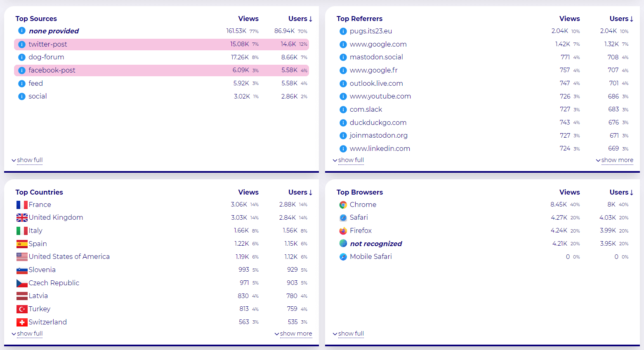
Task: Select the facebook-post source name
Action: tap(52, 70)
